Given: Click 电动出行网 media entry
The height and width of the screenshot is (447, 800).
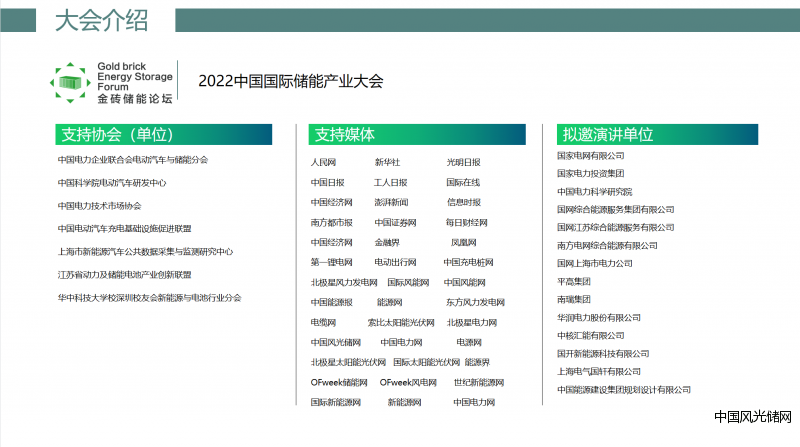Looking at the screenshot, I should [x=395, y=262].
